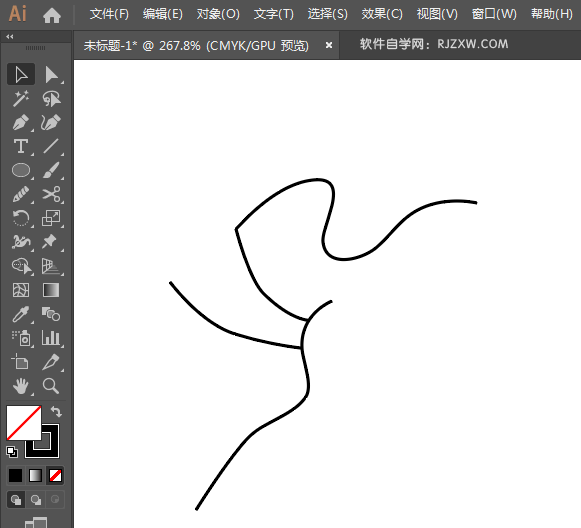Choose the Zoom magnifier tool
The height and width of the screenshot is (528, 581).
point(51,386)
